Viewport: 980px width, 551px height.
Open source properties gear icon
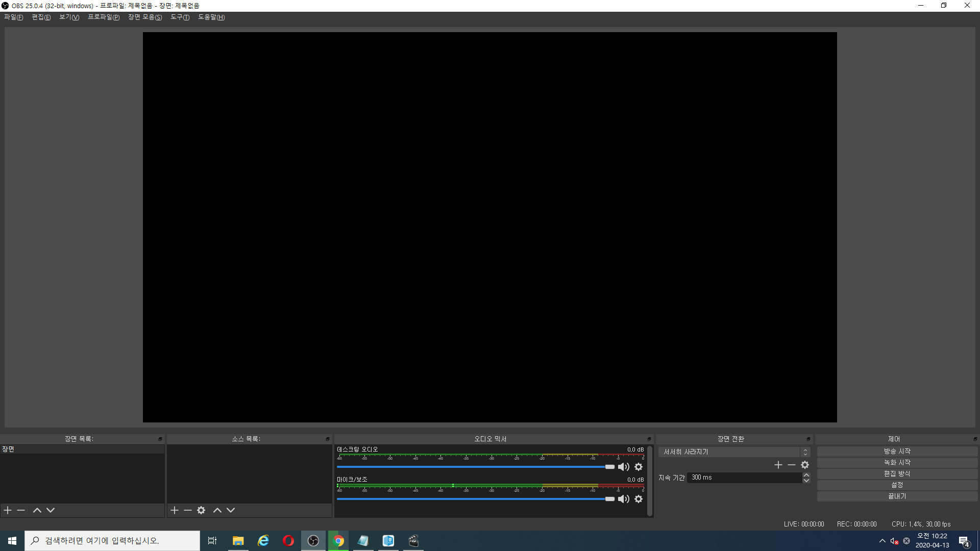click(x=201, y=510)
